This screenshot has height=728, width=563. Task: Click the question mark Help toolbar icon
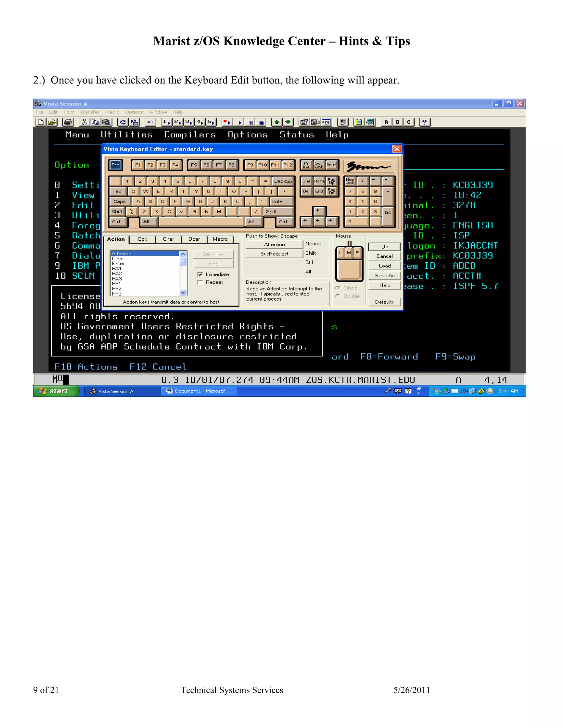coord(424,122)
